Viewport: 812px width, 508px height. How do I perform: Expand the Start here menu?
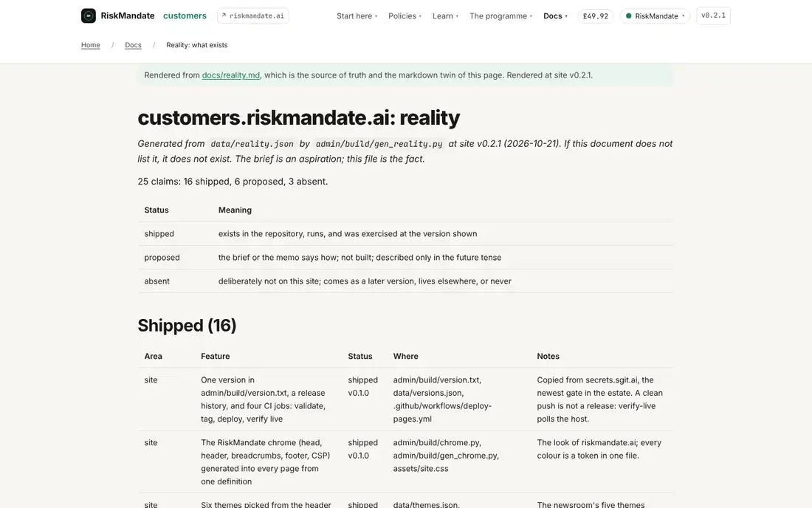(x=357, y=16)
